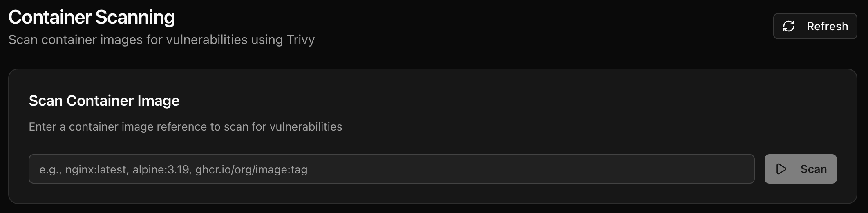
Task: Click the Container Scanning page title
Action: pyautogui.click(x=92, y=18)
